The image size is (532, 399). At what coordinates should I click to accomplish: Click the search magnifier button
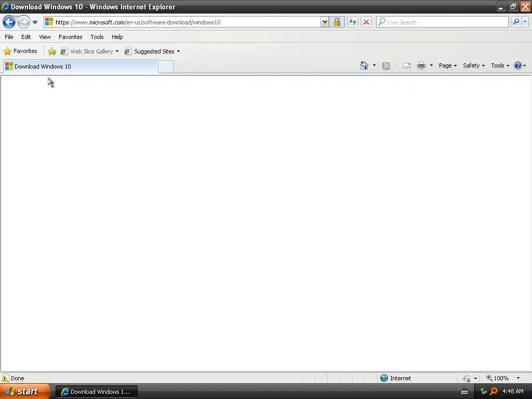tap(516, 22)
